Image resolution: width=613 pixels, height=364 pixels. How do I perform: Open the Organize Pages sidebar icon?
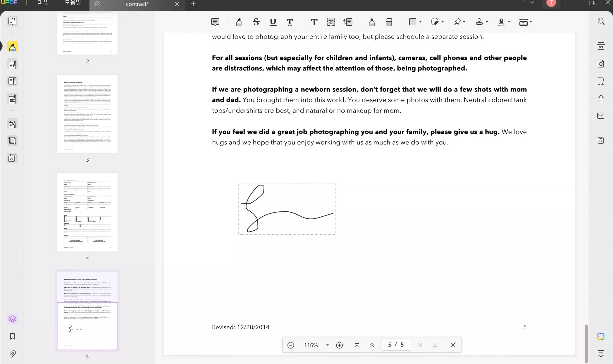tap(12, 125)
